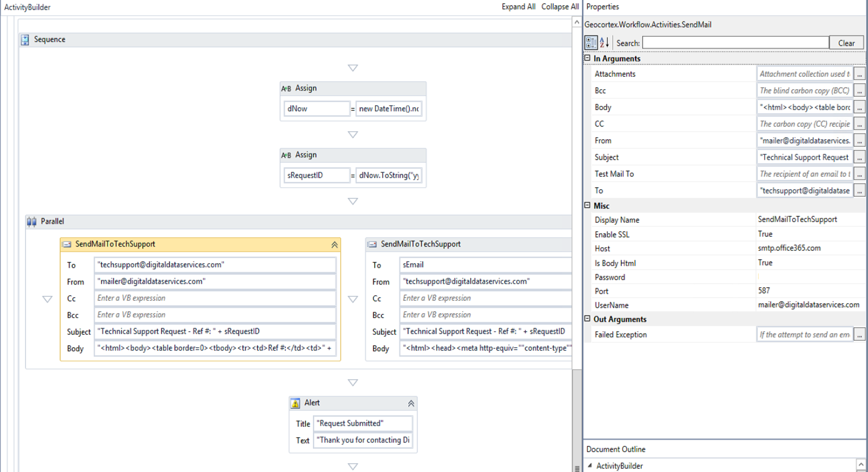Edit the sEmail To field
868x472 pixels.
[x=486, y=265]
